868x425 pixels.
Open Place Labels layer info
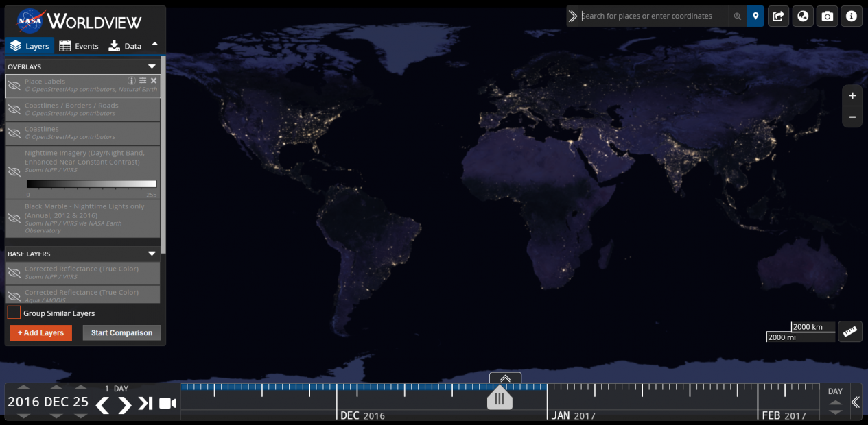coord(132,81)
